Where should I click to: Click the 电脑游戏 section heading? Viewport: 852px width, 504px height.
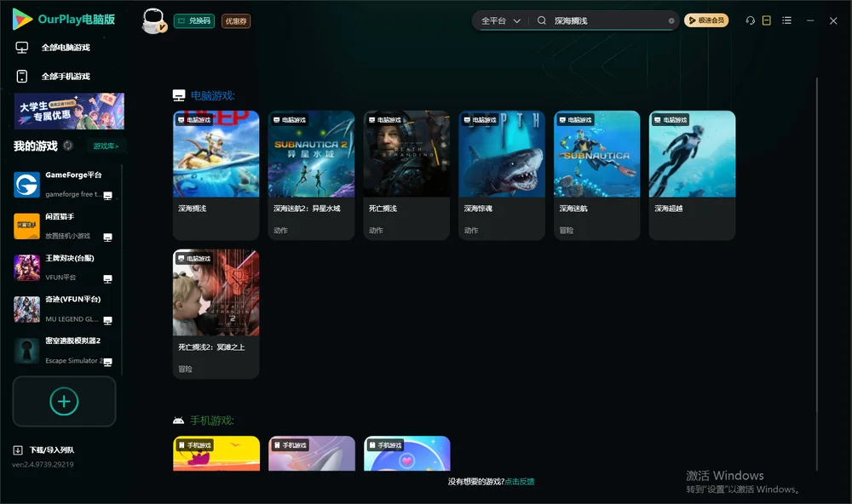pyautogui.click(x=212, y=95)
